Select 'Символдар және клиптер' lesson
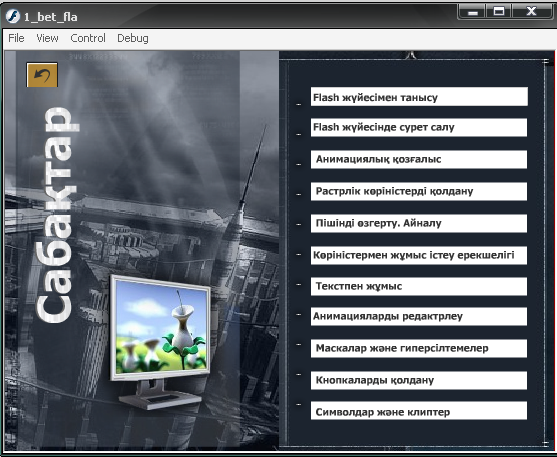This screenshot has height=457, width=557. 419,411
